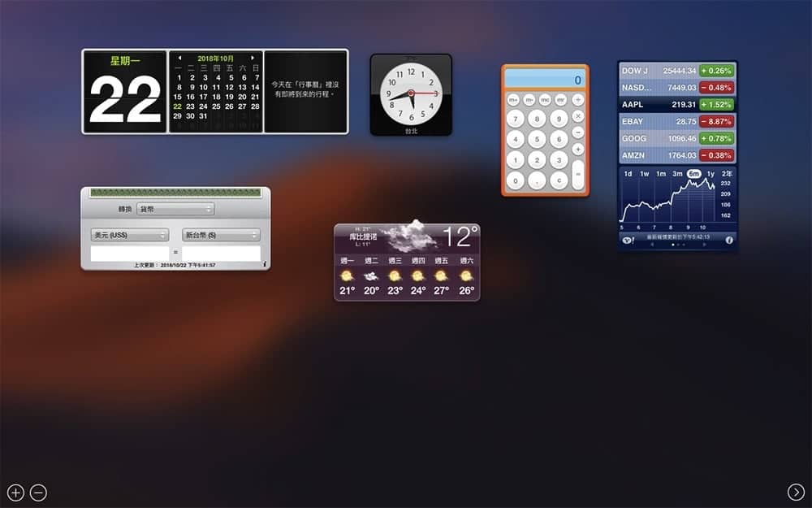Click the calculator mr memory key
Image resolution: width=812 pixels, height=508 pixels.
561,99
